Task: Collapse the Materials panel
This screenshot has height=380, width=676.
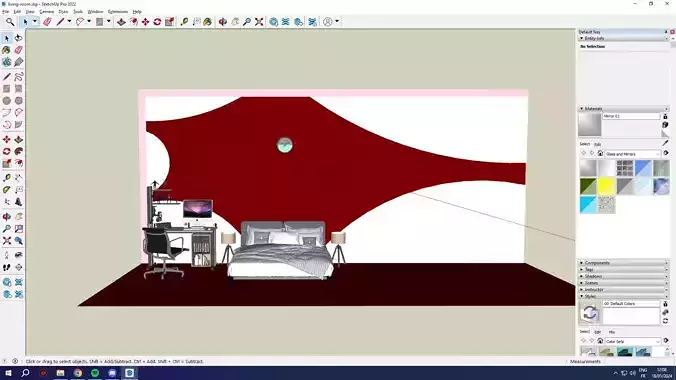Action: [x=623, y=109]
